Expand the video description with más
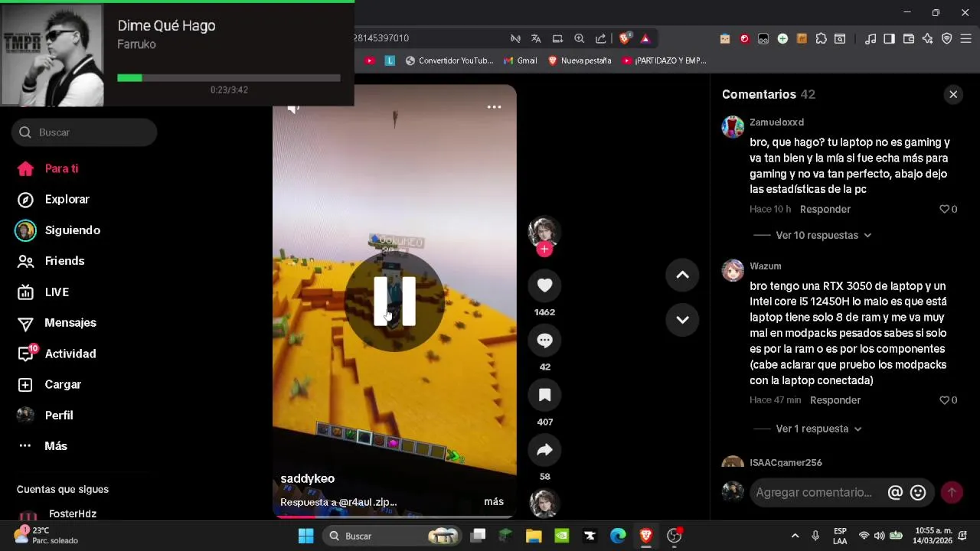The height and width of the screenshot is (551, 980). pyautogui.click(x=494, y=501)
